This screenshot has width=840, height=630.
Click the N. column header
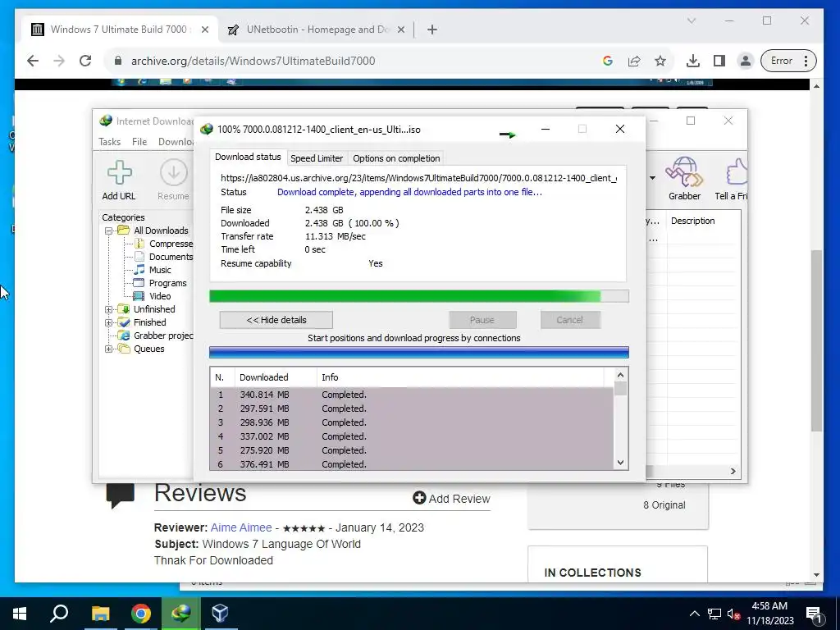tap(222, 377)
